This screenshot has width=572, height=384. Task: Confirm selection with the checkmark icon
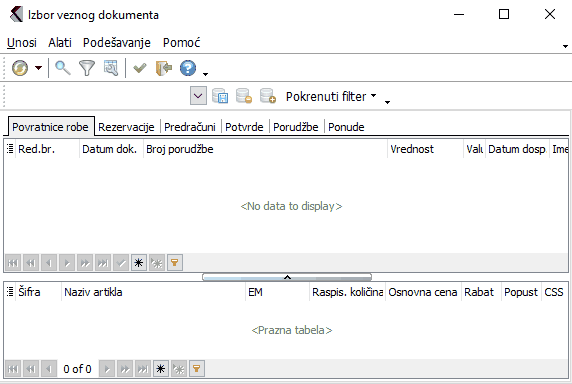[140, 68]
